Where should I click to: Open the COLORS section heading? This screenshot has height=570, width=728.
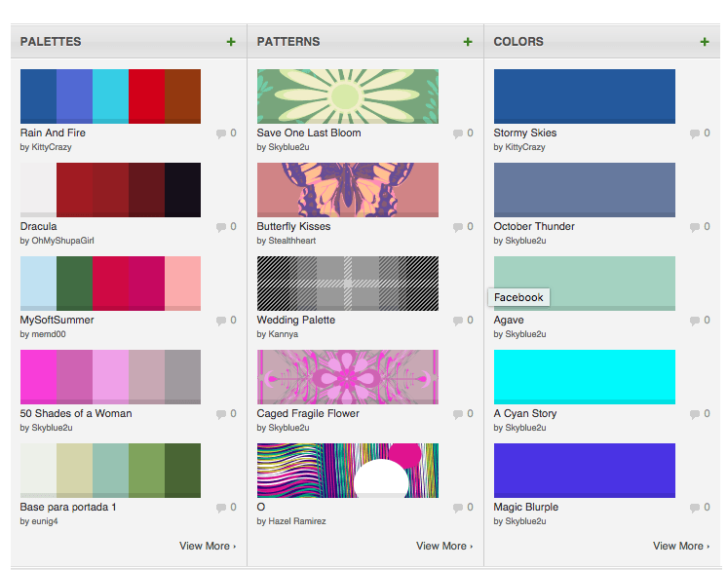518,41
